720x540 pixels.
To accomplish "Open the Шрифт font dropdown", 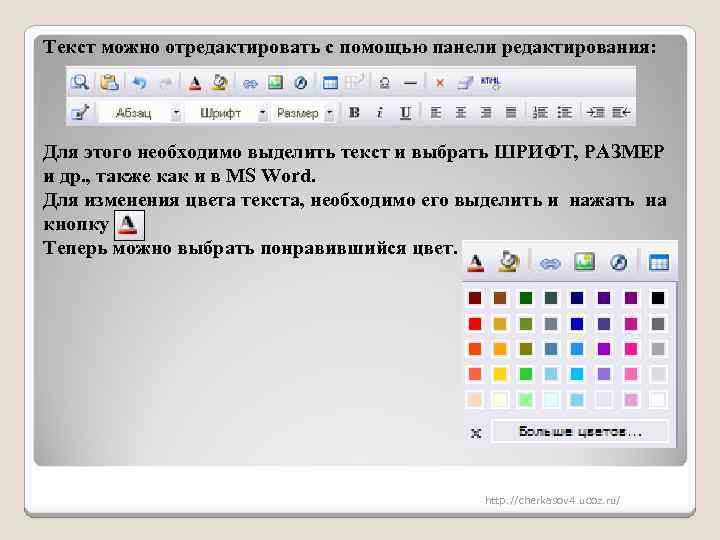I will tap(228, 113).
